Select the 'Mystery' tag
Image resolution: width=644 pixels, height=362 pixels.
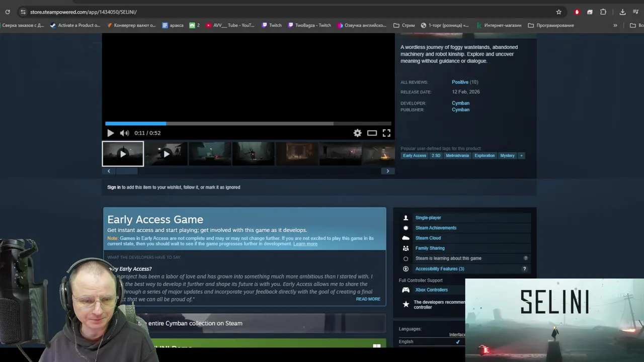507,155
